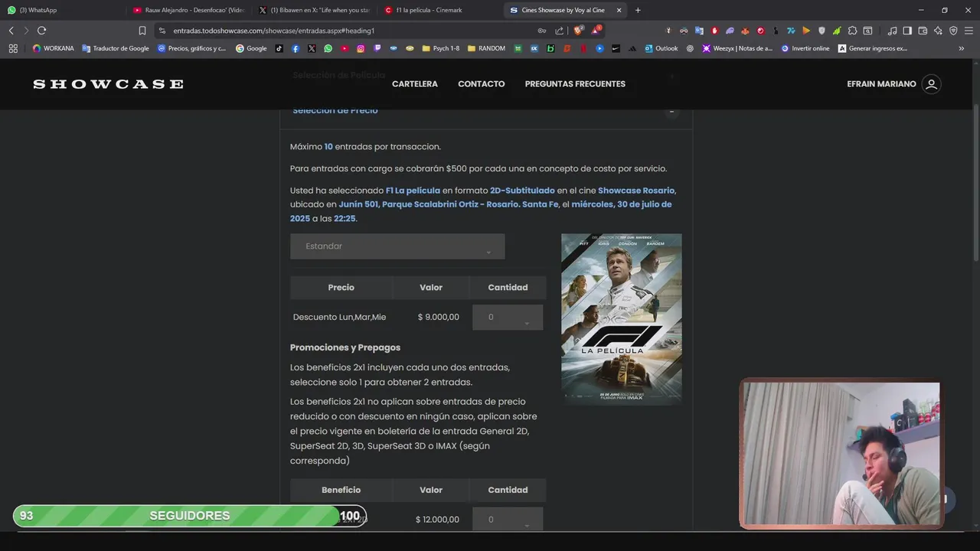
Task: Open the Leo AI sparkle icon
Action: click(938, 31)
